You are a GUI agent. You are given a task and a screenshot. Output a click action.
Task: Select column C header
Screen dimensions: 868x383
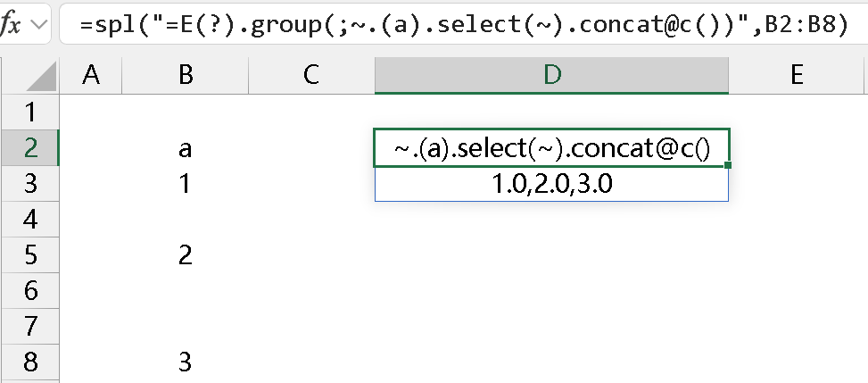pyautogui.click(x=310, y=76)
